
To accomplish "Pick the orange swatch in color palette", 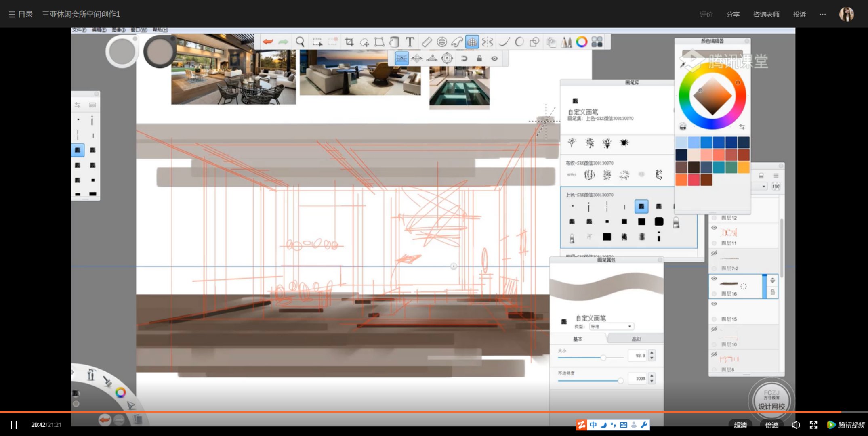I will (681, 180).
